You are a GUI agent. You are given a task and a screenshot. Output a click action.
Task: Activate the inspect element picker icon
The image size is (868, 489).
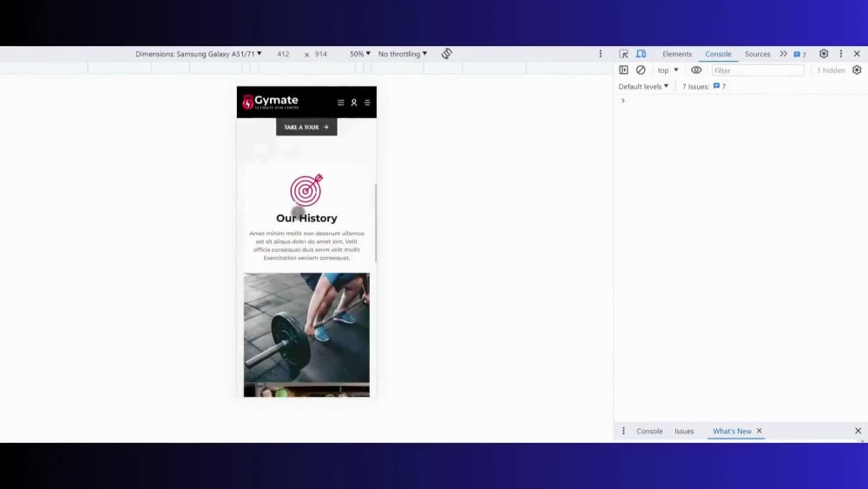click(624, 54)
